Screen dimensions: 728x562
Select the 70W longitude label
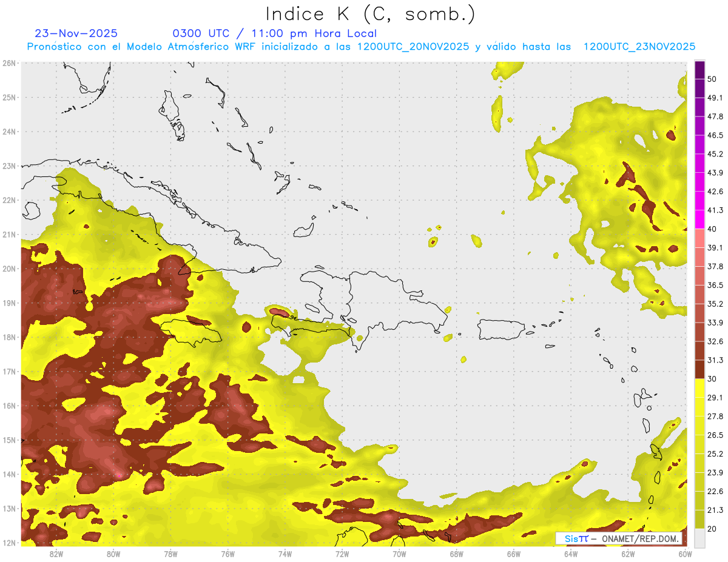pyautogui.click(x=399, y=554)
